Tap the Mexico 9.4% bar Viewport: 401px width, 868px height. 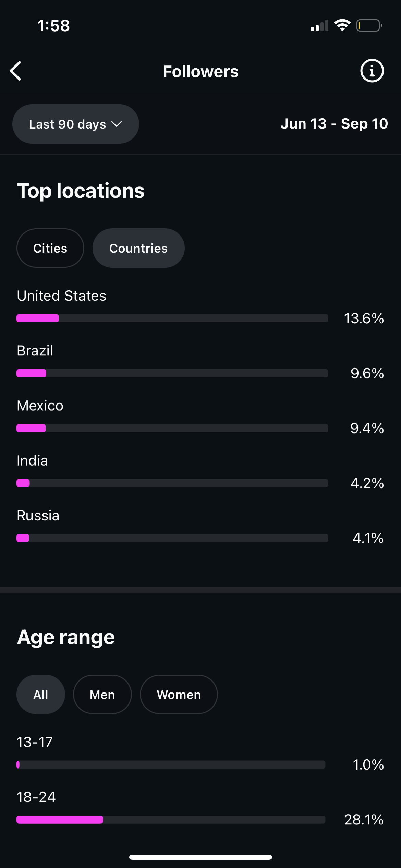[x=172, y=428]
